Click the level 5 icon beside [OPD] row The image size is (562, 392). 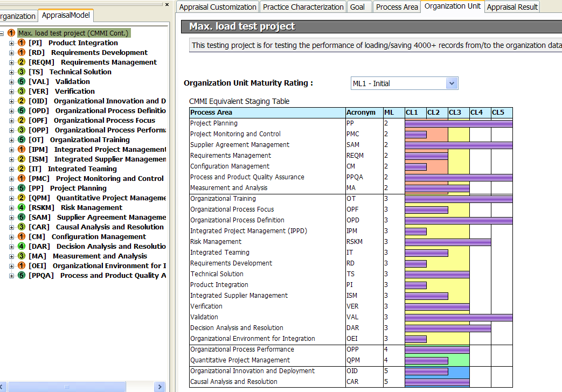[x=22, y=110]
